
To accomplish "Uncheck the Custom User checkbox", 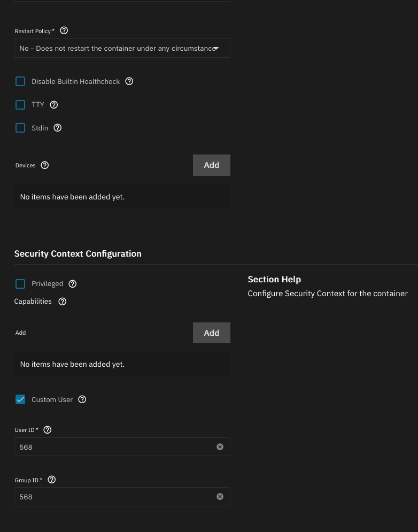I will (x=20, y=399).
